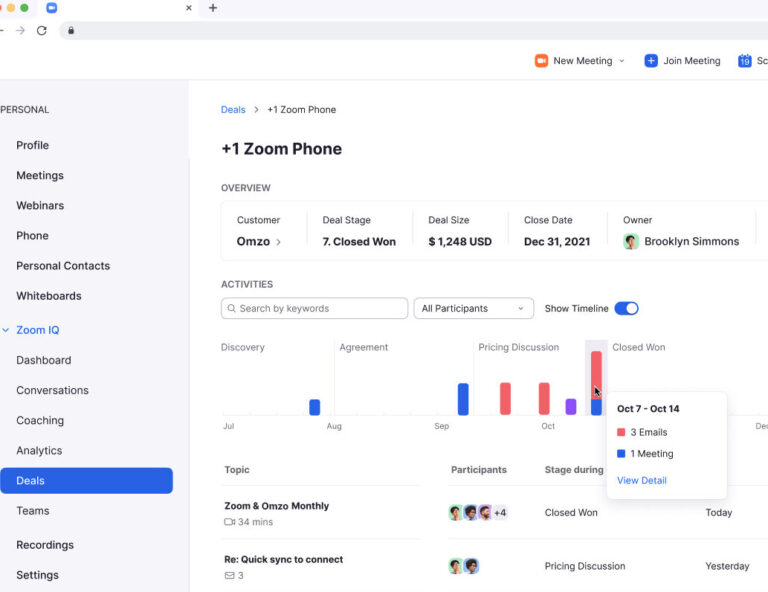Open Whiteboards in the sidebar
Screen dimensions: 768x592
pos(48,296)
